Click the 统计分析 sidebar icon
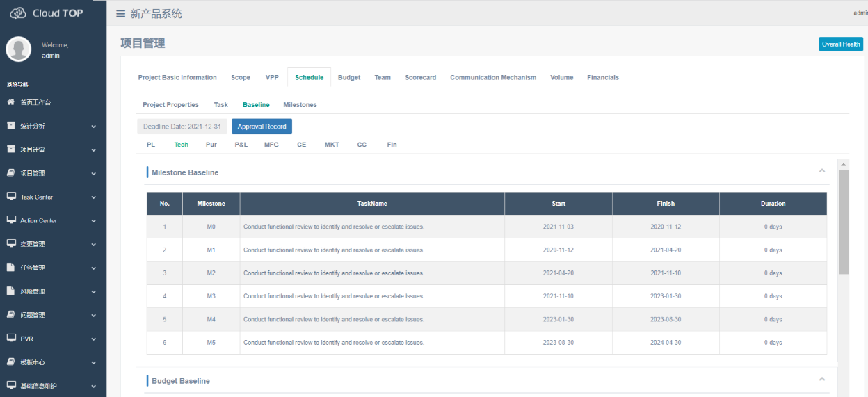The width and height of the screenshot is (868, 397). (11, 126)
